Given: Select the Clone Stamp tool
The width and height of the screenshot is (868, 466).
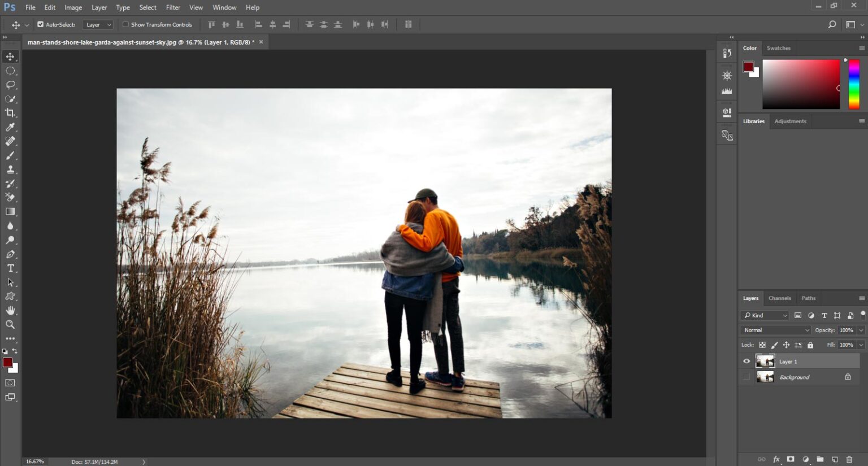Looking at the screenshot, I should coord(10,169).
